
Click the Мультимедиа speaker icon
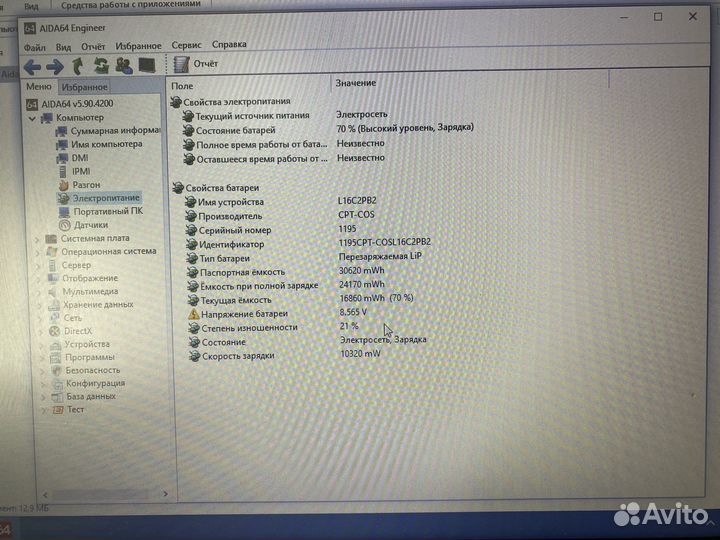point(54,292)
